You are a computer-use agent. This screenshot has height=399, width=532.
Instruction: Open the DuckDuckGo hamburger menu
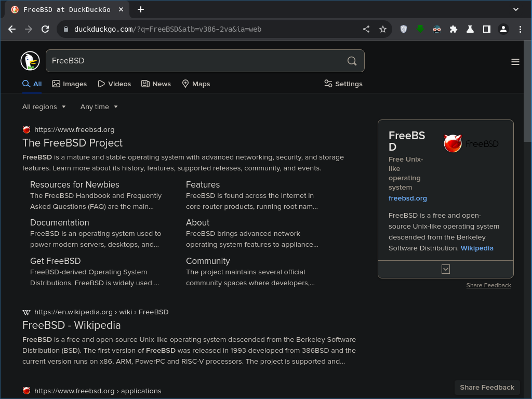[515, 61]
